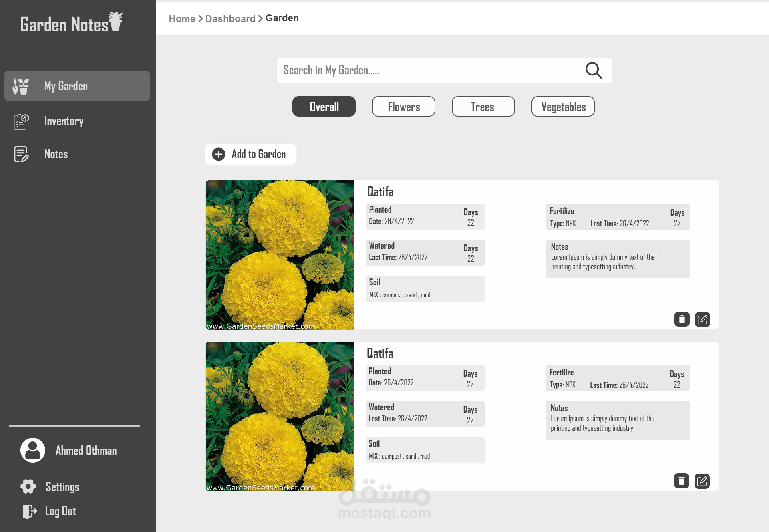Select the Overall filter tab

click(324, 107)
